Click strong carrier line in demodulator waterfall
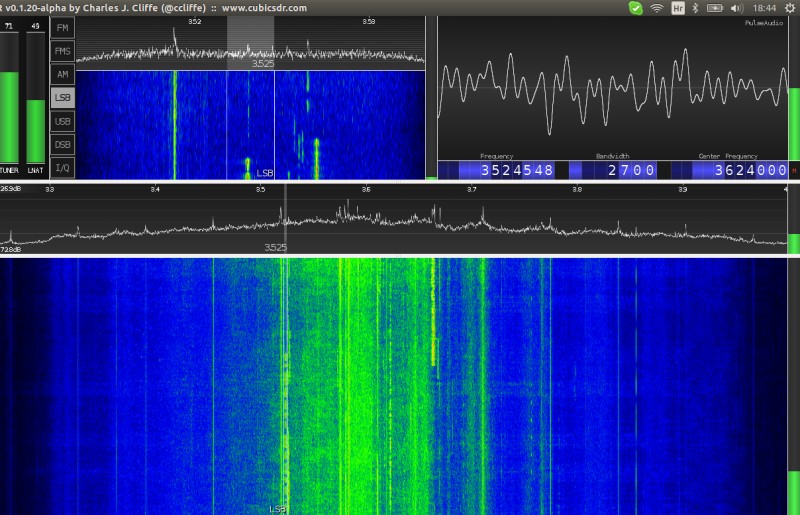 coord(174,125)
